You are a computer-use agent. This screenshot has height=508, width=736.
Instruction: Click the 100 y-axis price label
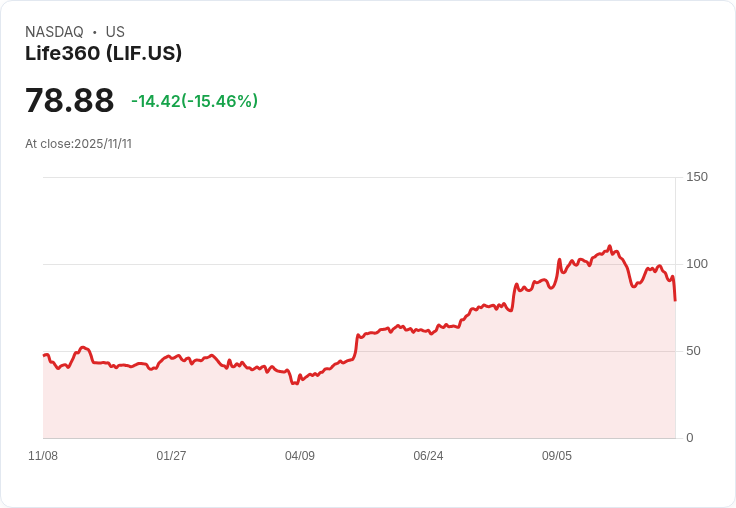coord(697,264)
